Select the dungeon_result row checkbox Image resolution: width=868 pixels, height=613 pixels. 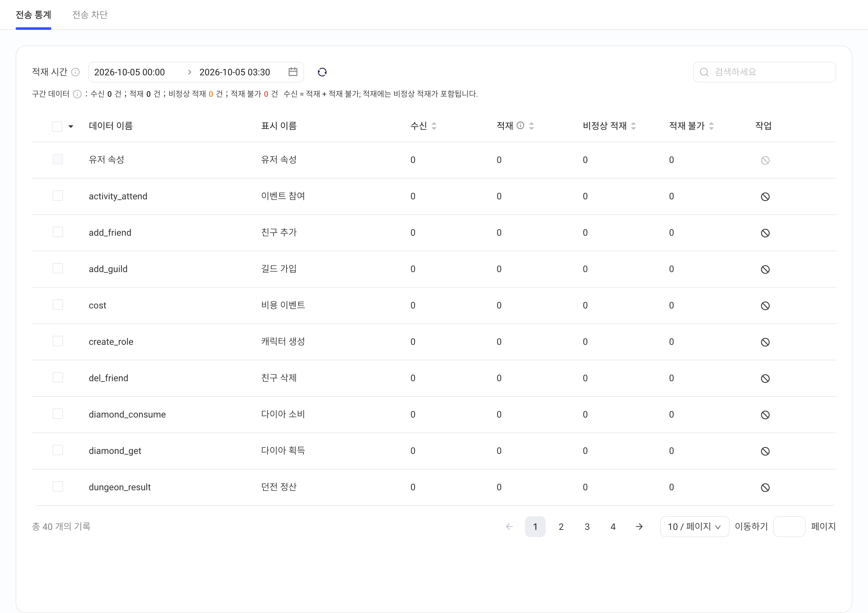tap(58, 486)
